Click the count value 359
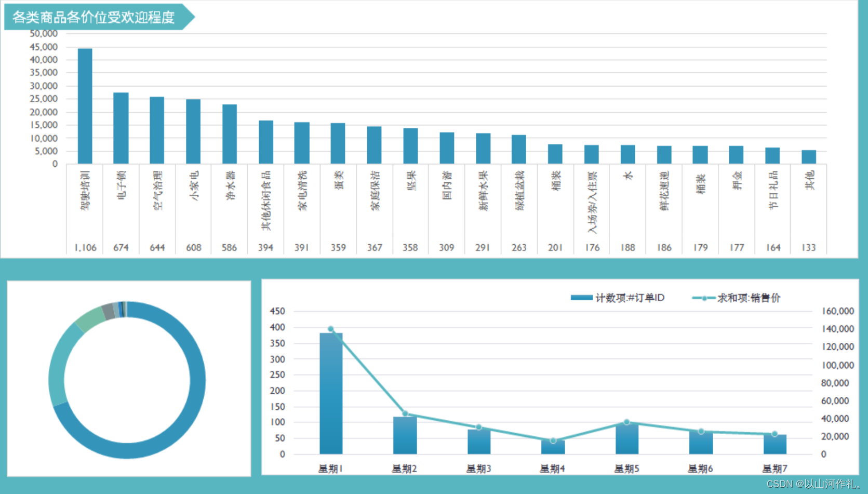 click(338, 248)
